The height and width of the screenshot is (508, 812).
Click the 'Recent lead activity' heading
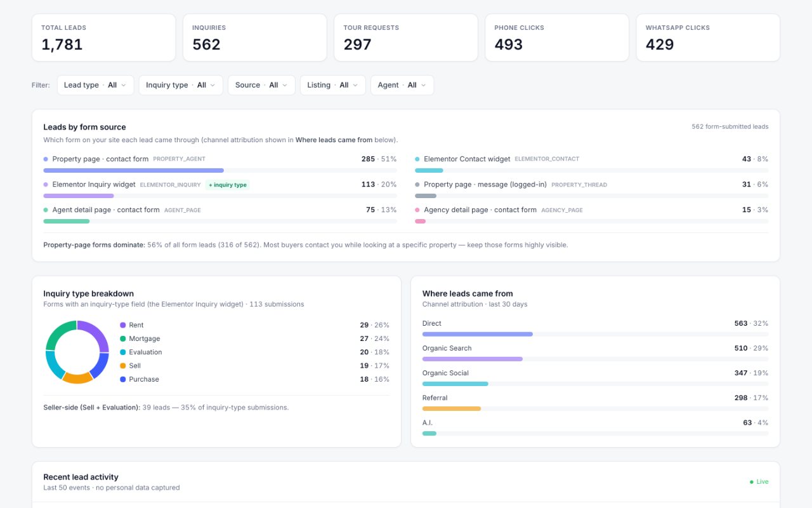[81, 477]
